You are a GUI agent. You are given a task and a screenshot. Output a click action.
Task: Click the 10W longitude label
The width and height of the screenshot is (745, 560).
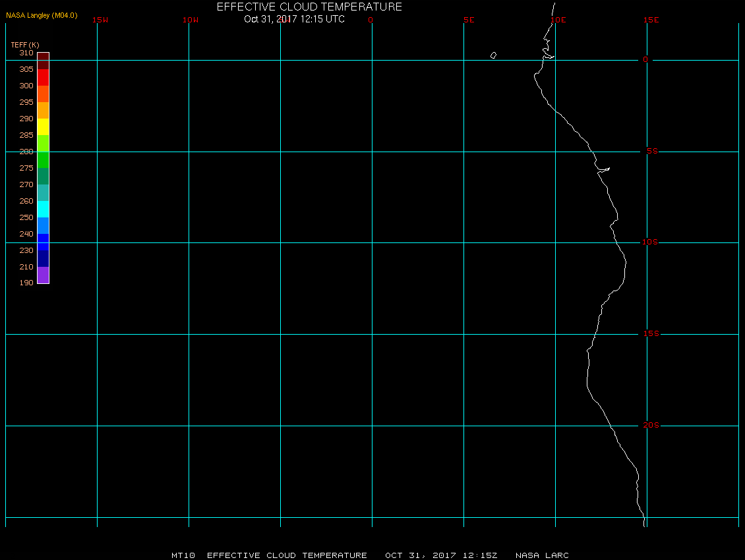191,20
